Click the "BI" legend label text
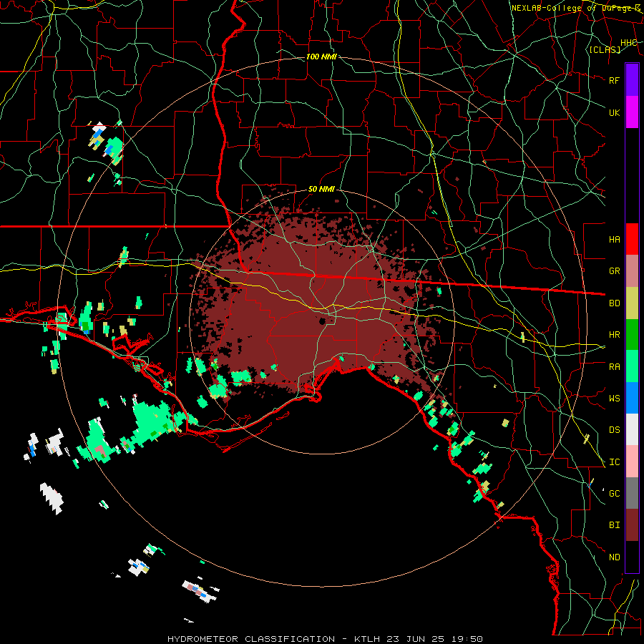The width and height of the screenshot is (644, 644). pyautogui.click(x=614, y=525)
